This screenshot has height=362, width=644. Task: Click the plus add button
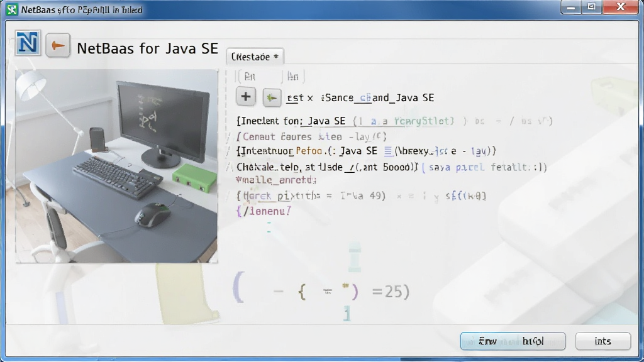[x=246, y=97]
